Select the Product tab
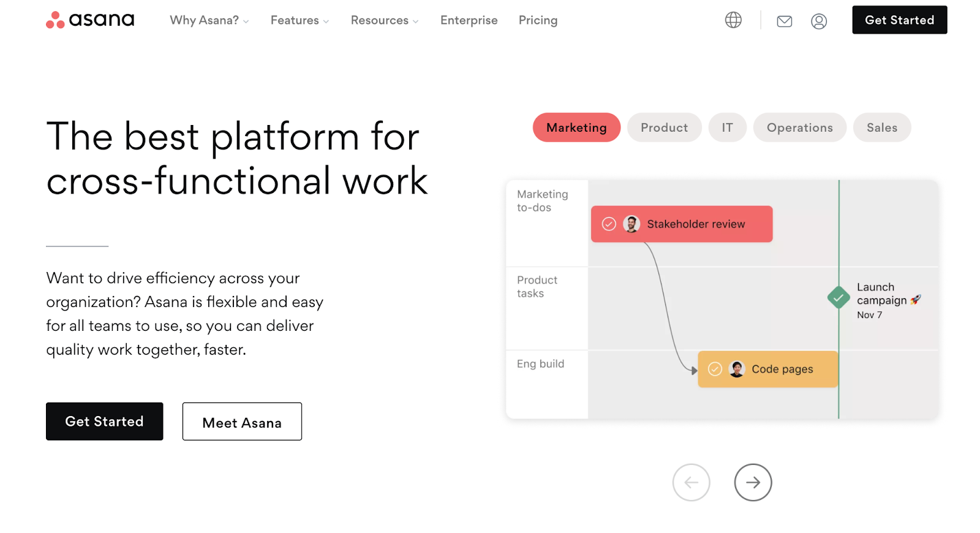 point(664,127)
